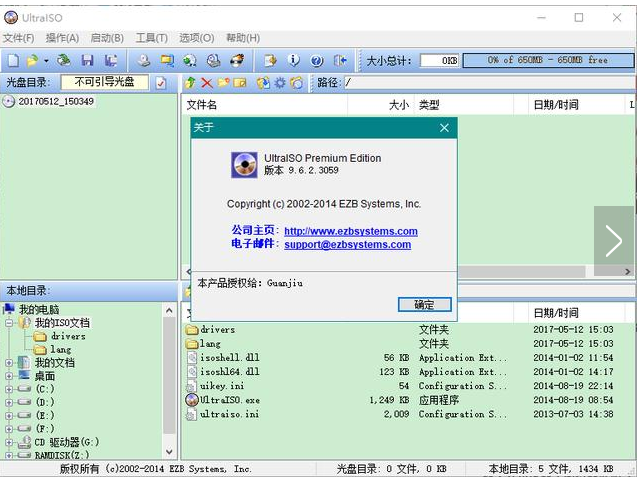Toggle the checkmark button beside boot type

tap(161, 83)
